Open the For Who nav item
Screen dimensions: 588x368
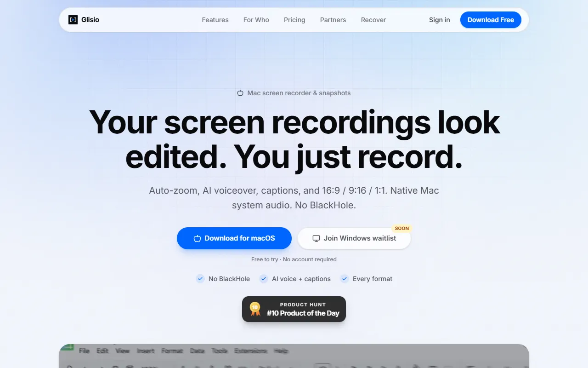[x=256, y=20]
